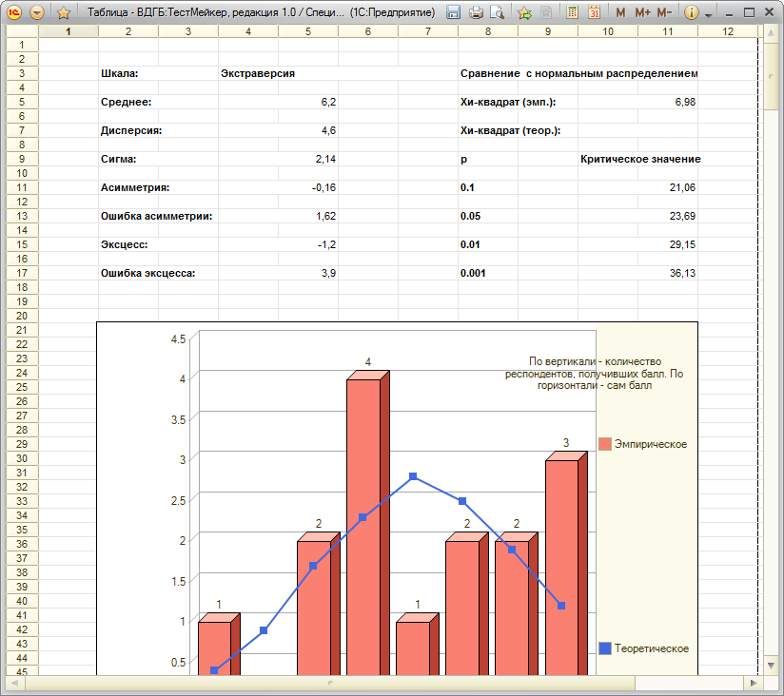Image resolution: width=784 pixels, height=696 pixels.
Task: Click the M+ memory add button
Action: click(642, 12)
